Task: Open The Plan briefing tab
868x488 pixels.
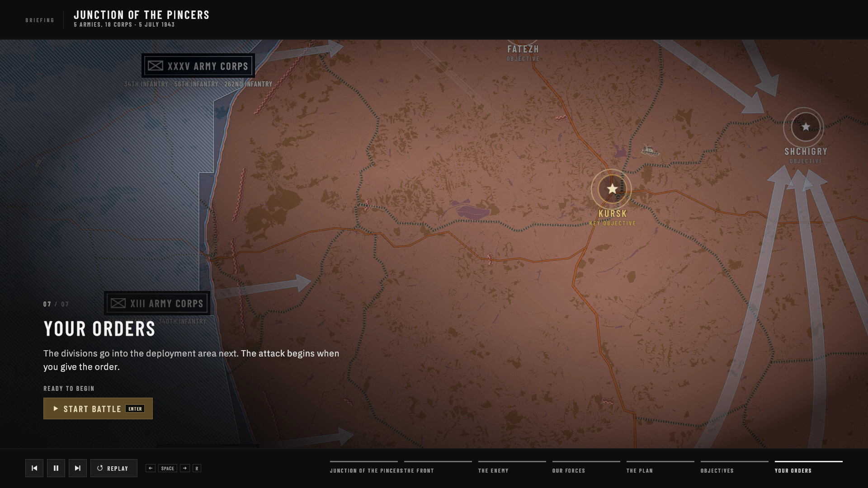Action: point(660,468)
